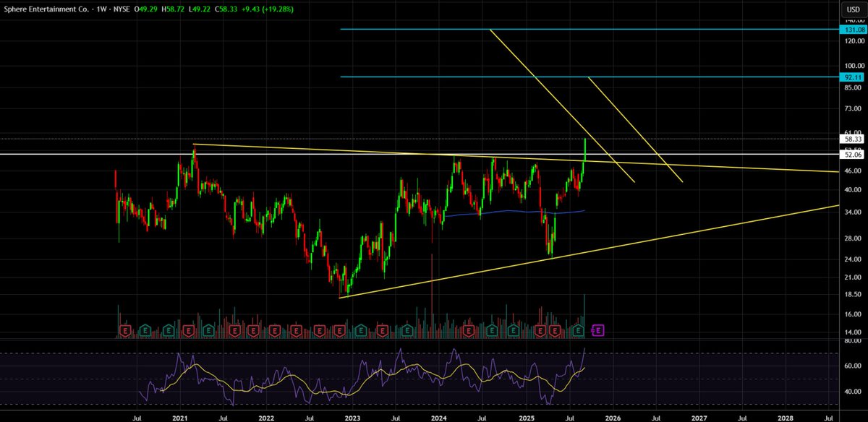
Task: Click the 2024 label on time axis
Action: click(x=438, y=417)
